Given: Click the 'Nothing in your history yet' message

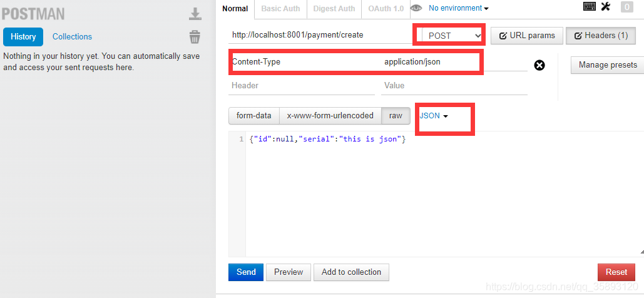Looking at the screenshot, I should click(x=101, y=61).
